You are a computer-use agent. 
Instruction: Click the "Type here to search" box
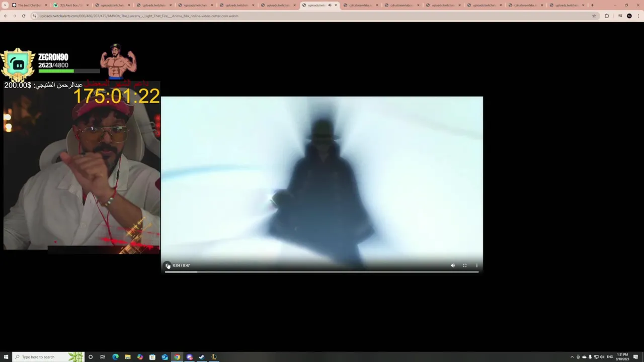(x=48, y=357)
